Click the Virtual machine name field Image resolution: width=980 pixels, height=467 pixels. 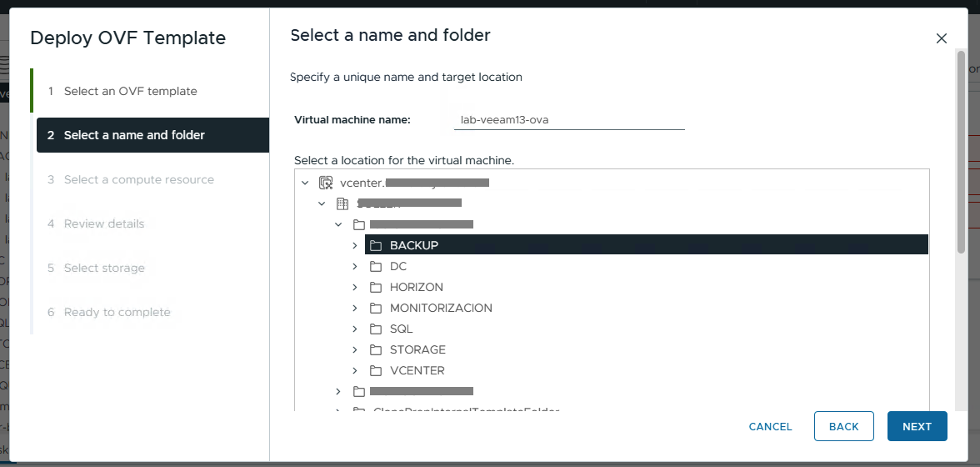coord(569,120)
